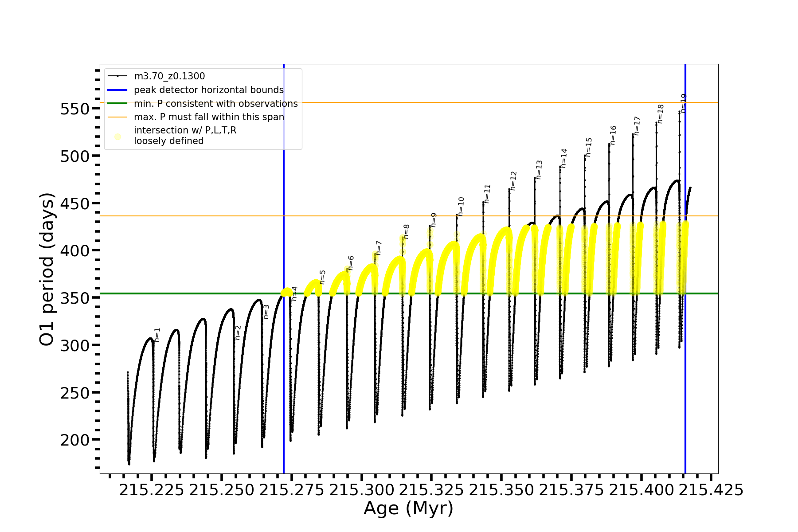
Task: Click the n=1 peak label
Action: 157,335
